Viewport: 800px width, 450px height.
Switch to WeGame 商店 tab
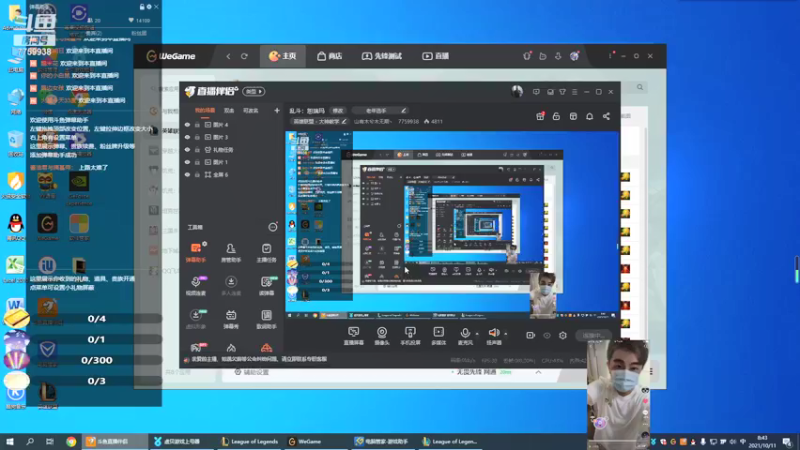[x=329, y=56]
